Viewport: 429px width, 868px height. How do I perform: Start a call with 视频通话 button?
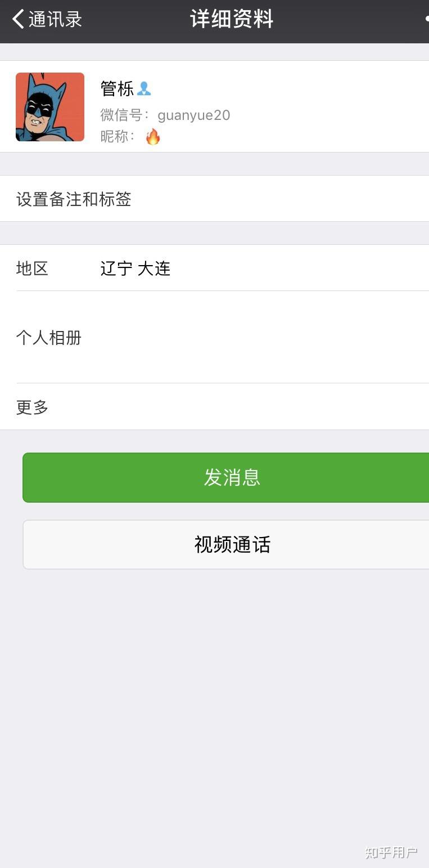(x=232, y=544)
